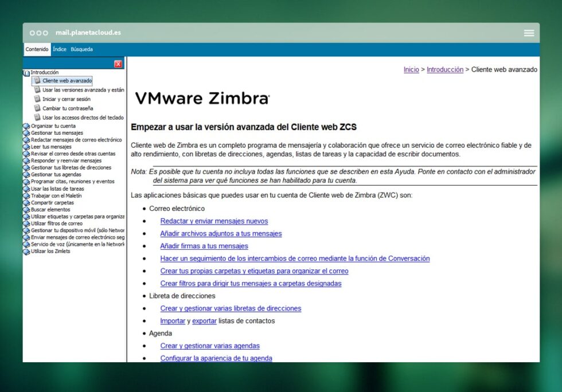Image resolution: width=562 pixels, height=392 pixels.
Task: Open the Redactar y enviar mensajes nuevos link
Action: tap(214, 221)
